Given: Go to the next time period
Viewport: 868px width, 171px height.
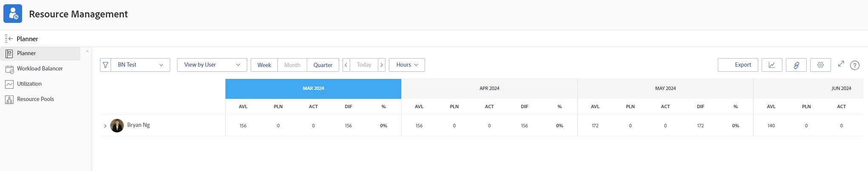Looking at the screenshot, I should 382,65.
